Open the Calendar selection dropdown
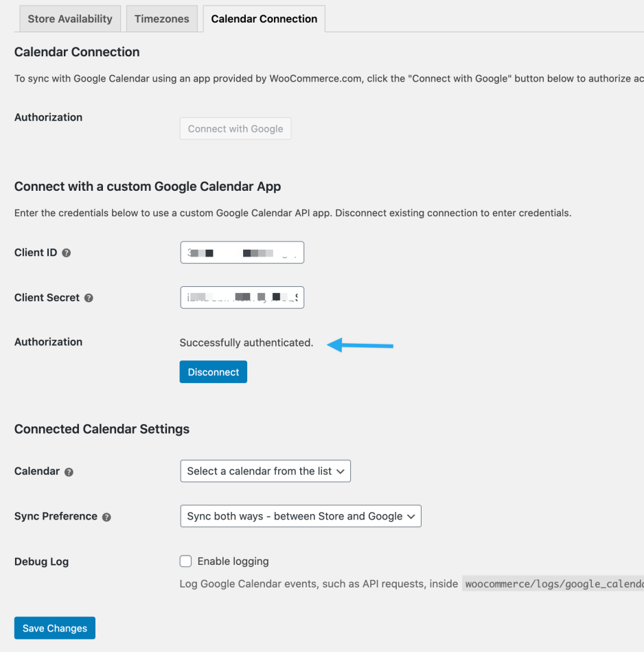 point(265,471)
